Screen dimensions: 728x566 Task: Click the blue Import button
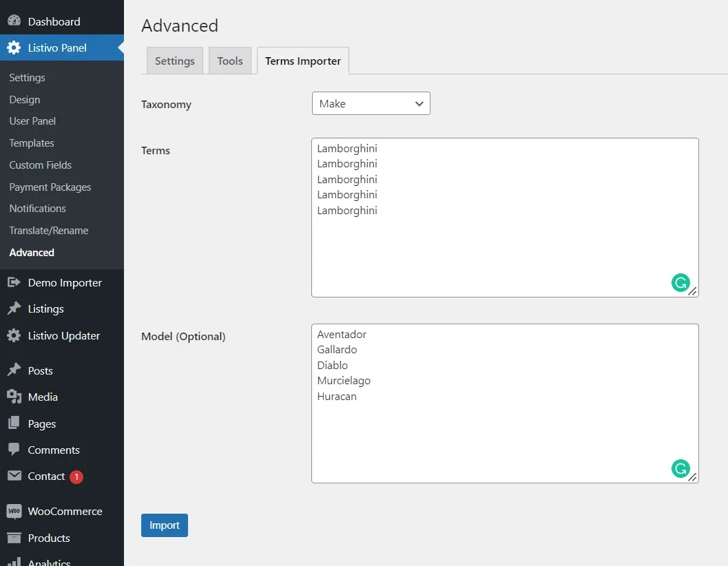click(x=165, y=525)
